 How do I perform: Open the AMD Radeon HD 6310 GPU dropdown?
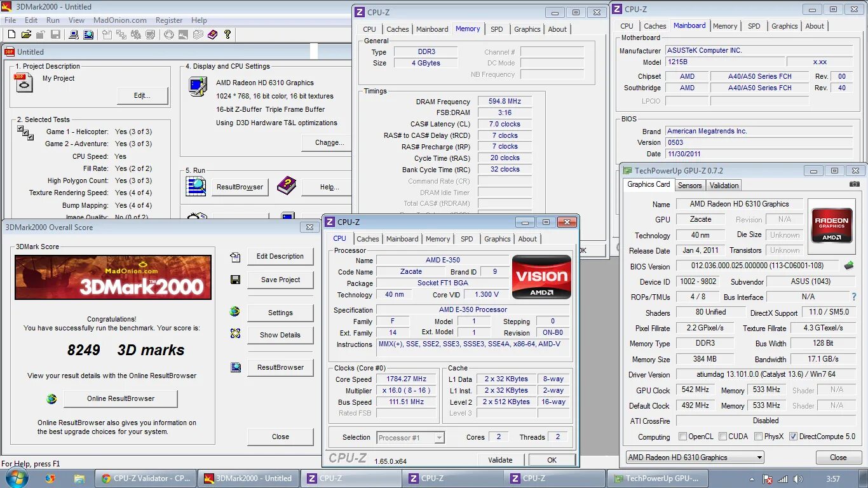click(x=695, y=457)
